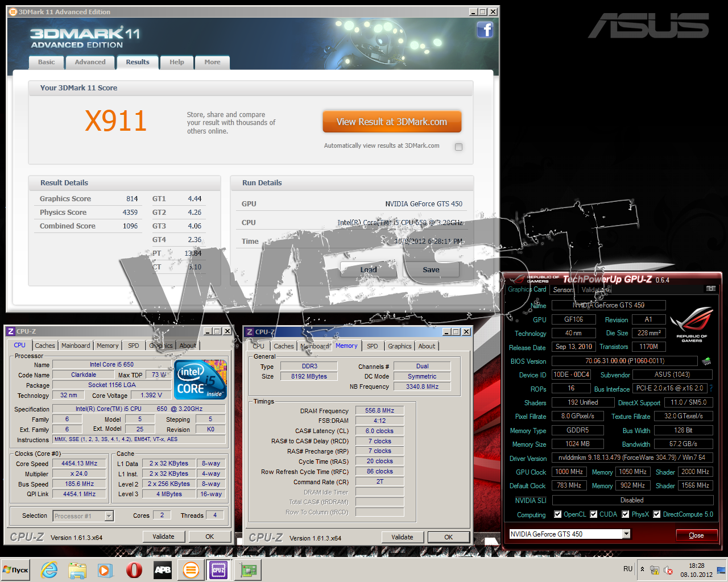
Task: Click OK in the left CPU-Z window
Action: (x=210, y=537)
